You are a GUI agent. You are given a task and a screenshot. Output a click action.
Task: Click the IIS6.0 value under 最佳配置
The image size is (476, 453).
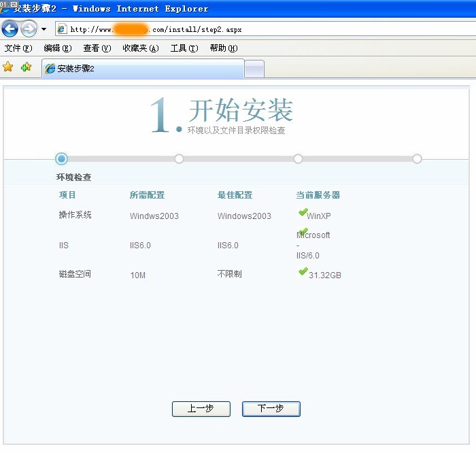tap(228, 245)
